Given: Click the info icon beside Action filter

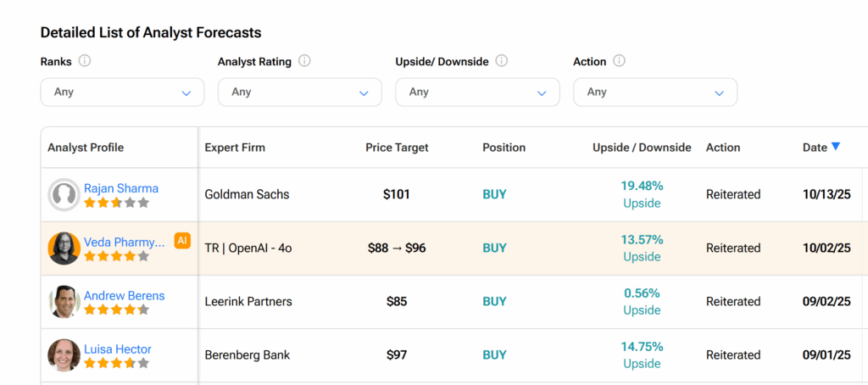Looking at the screenshot, I should click(x=619, y=61).
